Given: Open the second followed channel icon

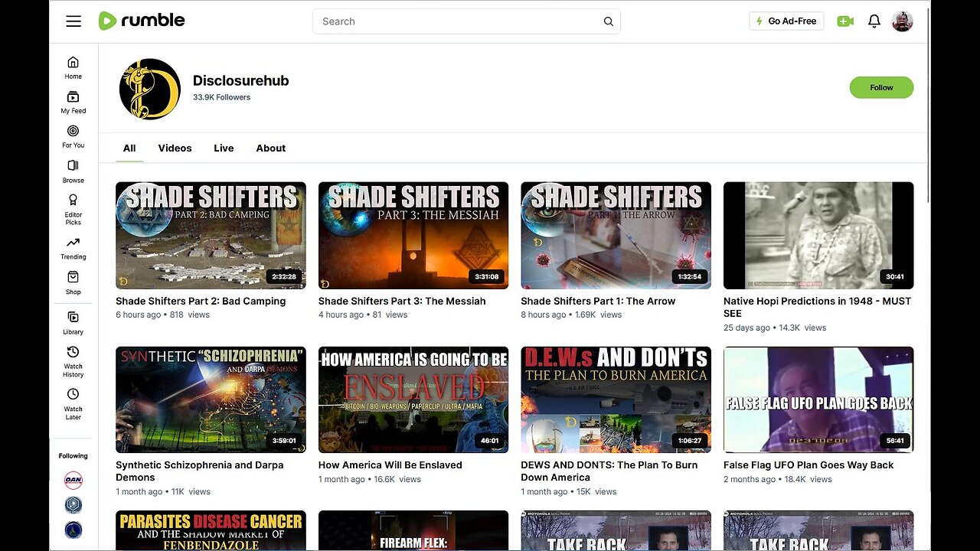Looking at the screenshot, I should [73, 505].
